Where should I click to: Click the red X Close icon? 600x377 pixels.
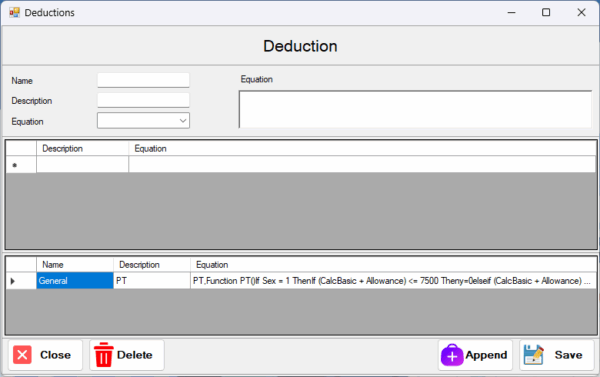[22, 355]
